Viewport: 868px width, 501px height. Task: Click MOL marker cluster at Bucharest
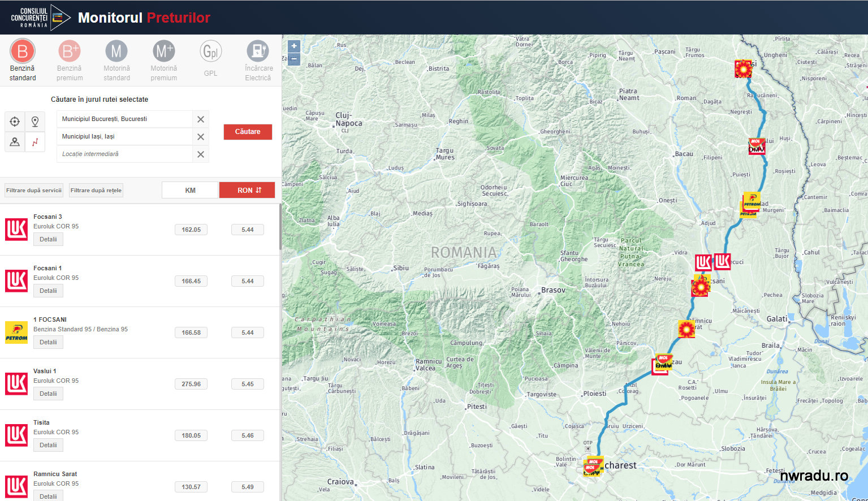[593, 467]
